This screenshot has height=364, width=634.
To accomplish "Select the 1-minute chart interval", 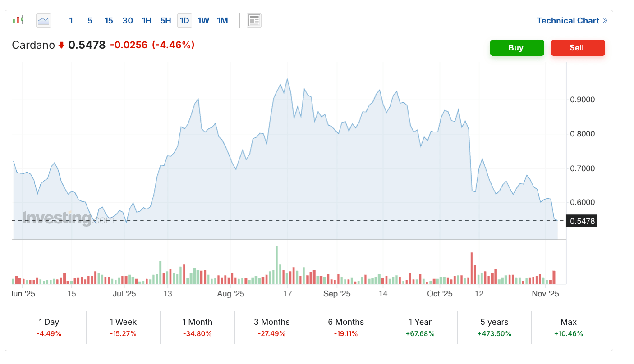I will (x=71, y=20).
